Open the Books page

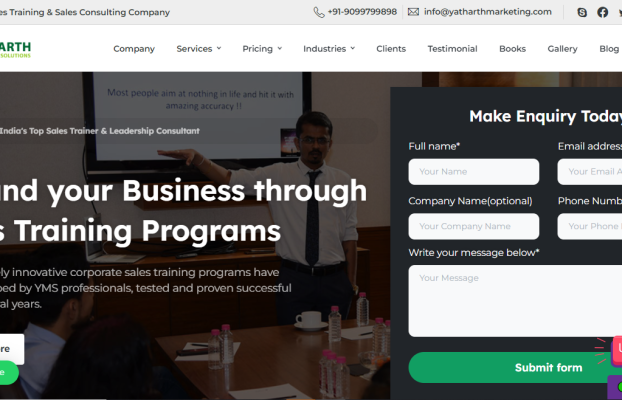pyautogui.click(x=513, y=49)
